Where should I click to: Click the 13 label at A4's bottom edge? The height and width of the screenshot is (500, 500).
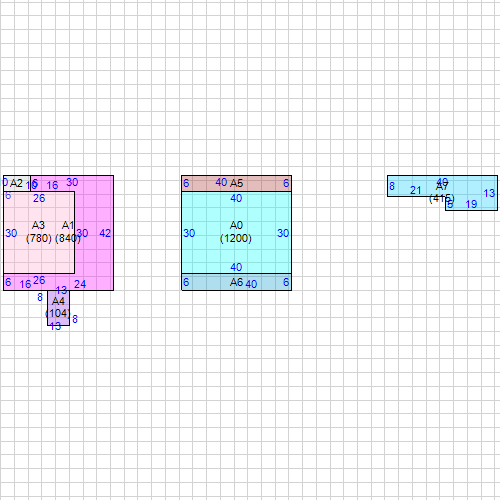pos(55,326)
